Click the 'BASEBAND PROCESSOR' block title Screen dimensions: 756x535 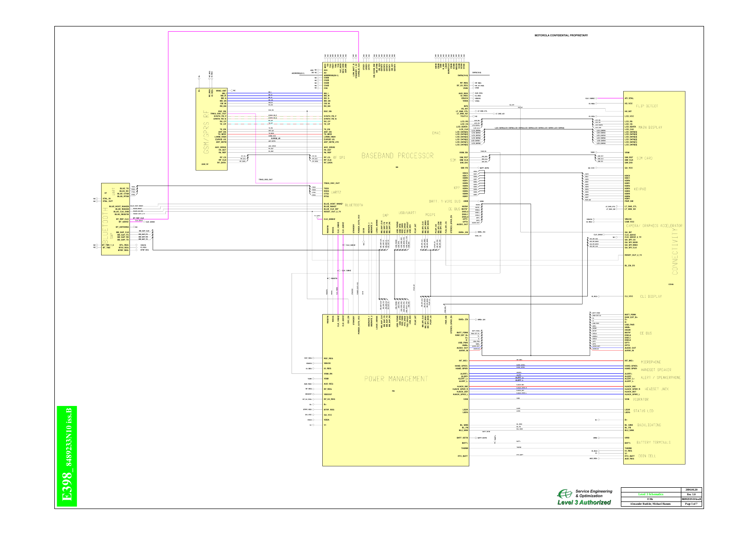click(397, 155)
